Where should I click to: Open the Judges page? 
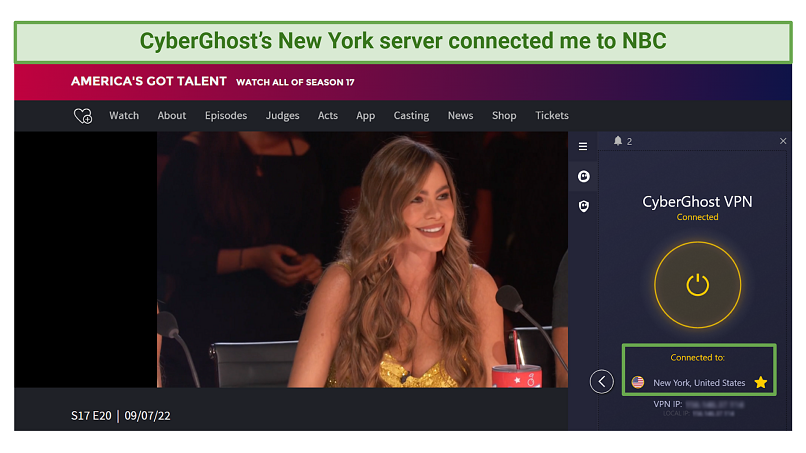(x=282, y=116)
